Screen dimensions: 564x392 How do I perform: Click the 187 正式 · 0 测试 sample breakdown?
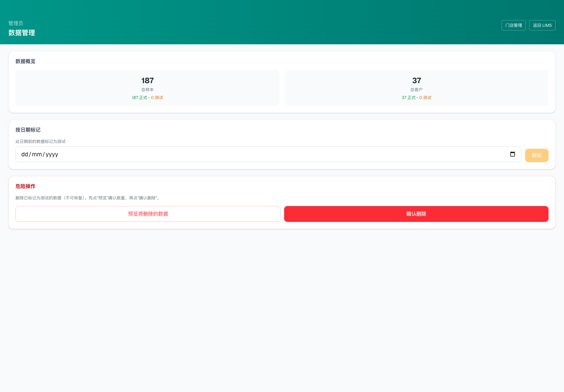[147, 98]
